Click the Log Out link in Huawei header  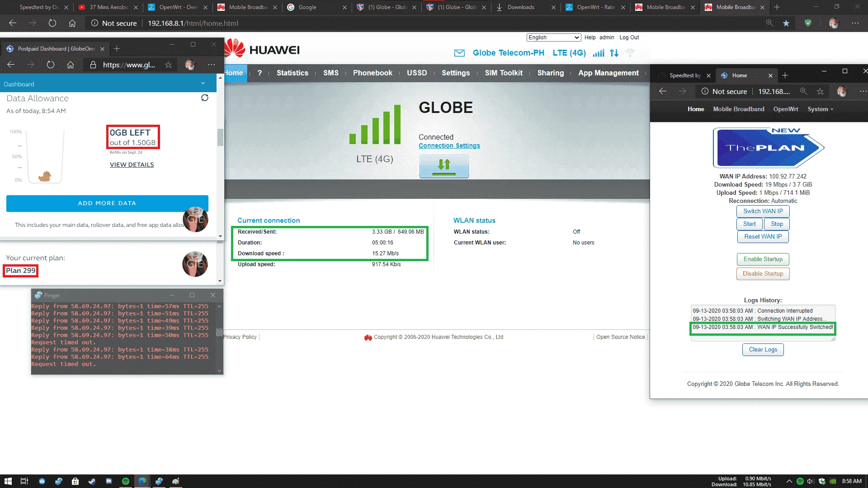click(x=629, y=38)
